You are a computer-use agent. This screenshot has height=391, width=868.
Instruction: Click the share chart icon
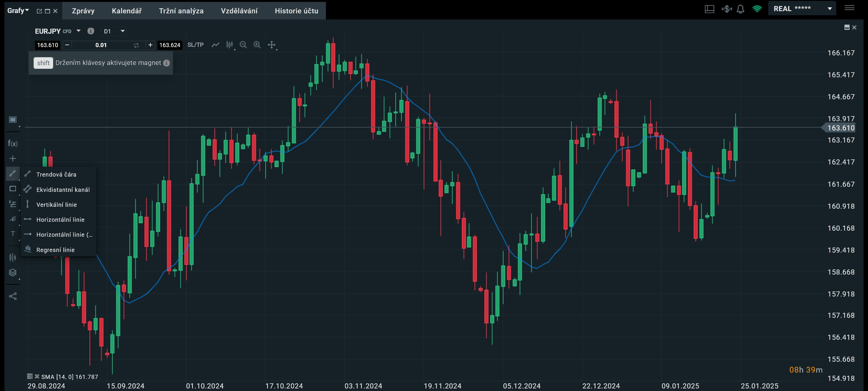pyautogui.click(x=12, y=296)
